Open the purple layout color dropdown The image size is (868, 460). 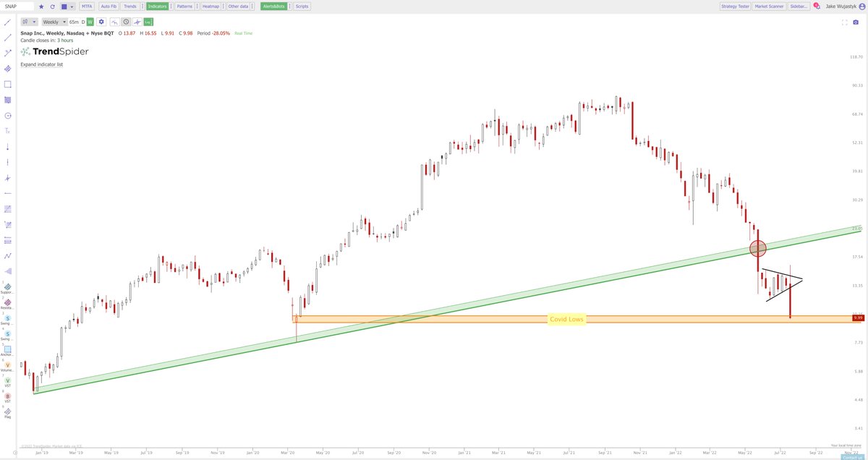point(67,7)
